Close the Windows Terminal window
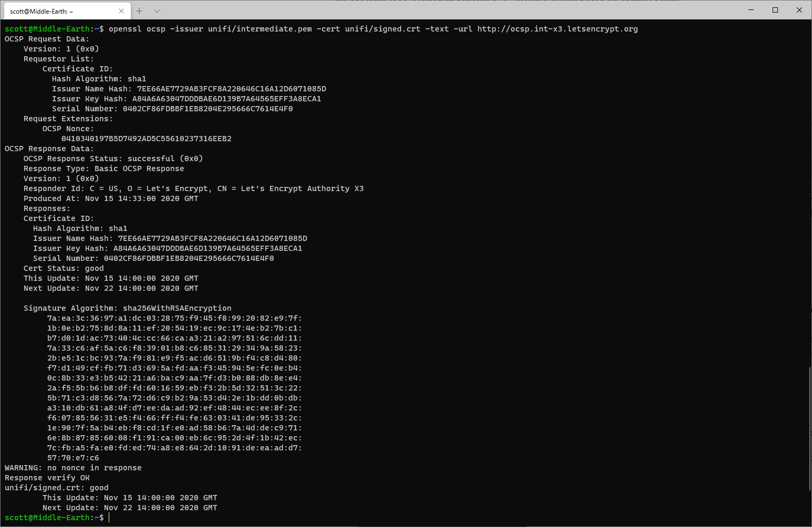 [799, 10]
